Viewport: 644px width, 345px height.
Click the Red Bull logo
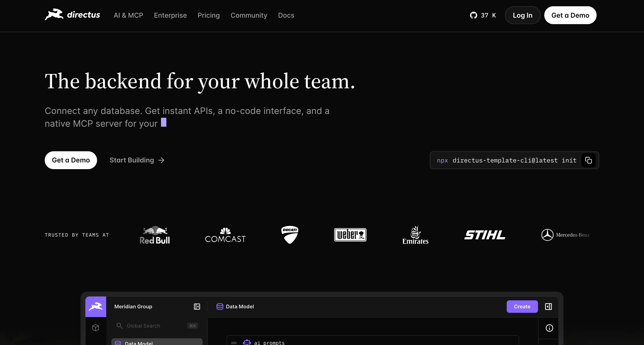coord(155,235)
